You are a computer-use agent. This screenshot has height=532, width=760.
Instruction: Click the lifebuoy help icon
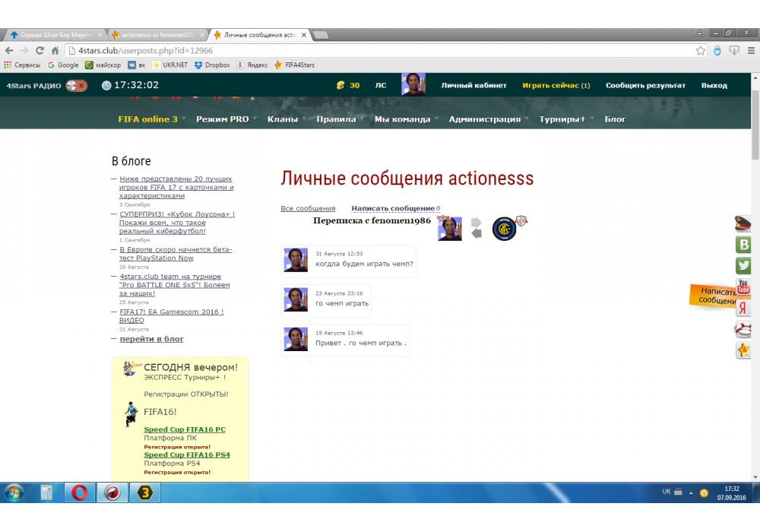click(743, 329)
